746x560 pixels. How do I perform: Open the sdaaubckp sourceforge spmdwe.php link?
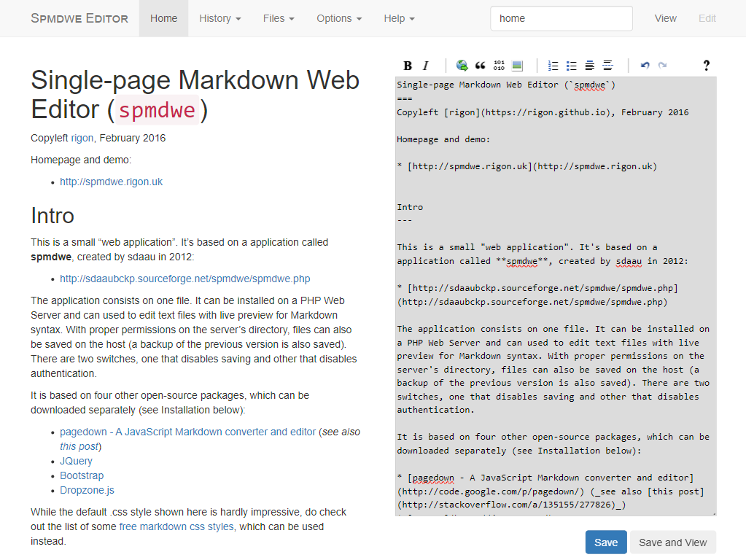[185, 279]
